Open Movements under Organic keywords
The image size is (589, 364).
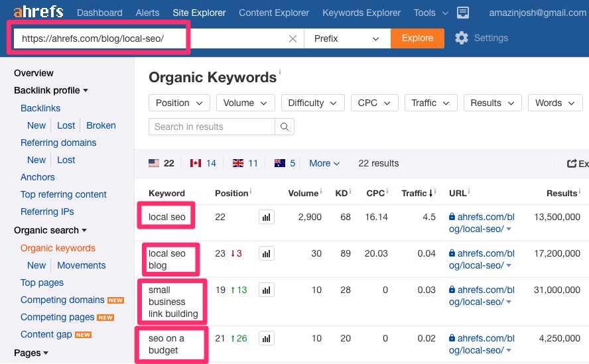click(x=81, y=266)
